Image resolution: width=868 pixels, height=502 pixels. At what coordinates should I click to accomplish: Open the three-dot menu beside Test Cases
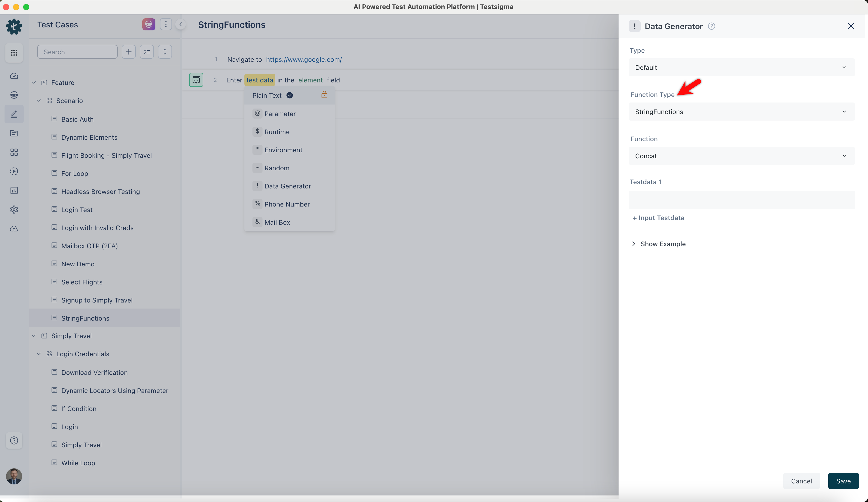tap(166, 24)
